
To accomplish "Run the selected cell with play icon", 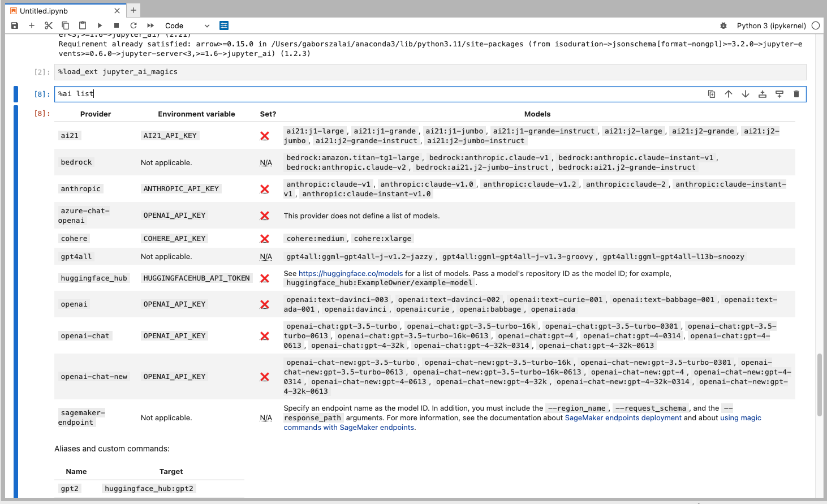I will [x=100, y=25].
